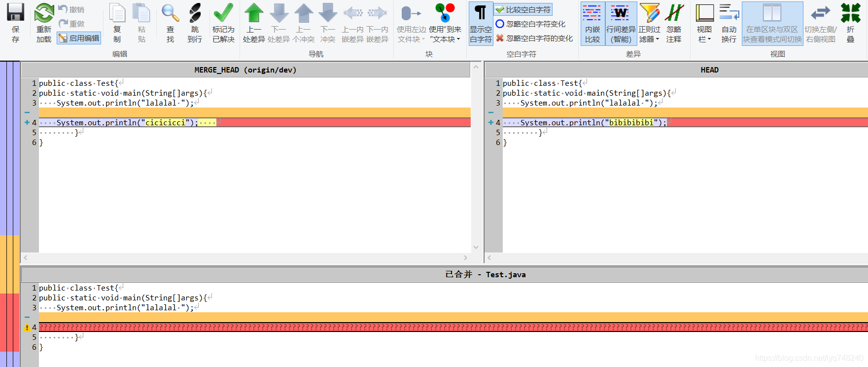Click minus marker in merged pane
This screenshot has height=367, width=868.
(27, 317)
